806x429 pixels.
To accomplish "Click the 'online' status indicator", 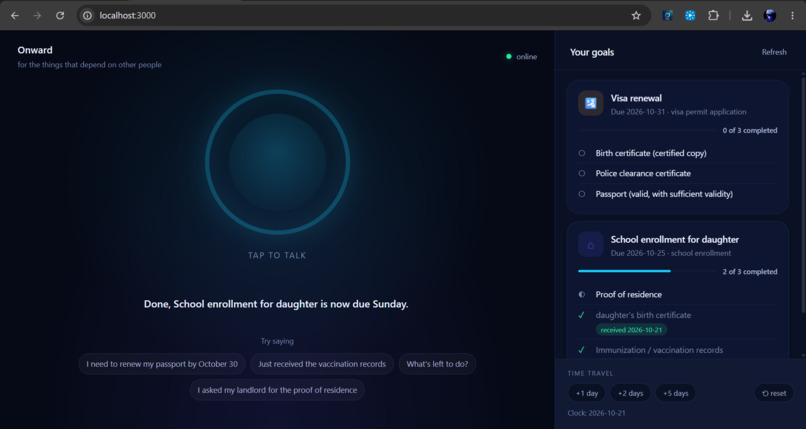I will coord(521,57).
